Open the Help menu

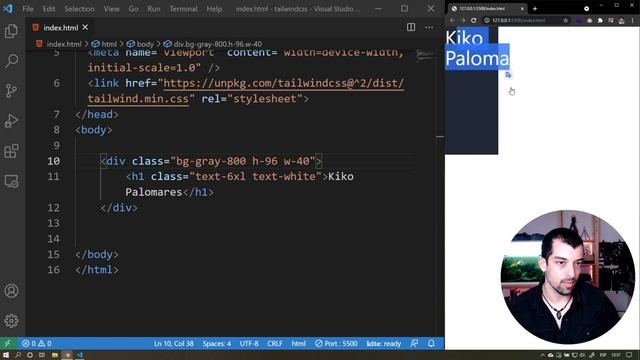[x=214, y=9]
